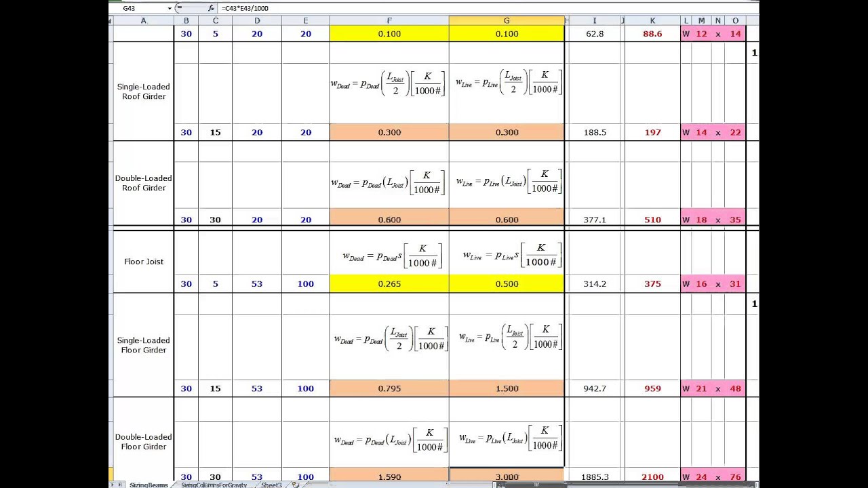Click the cell showing 62.8
868x488 pixels.
595,33
